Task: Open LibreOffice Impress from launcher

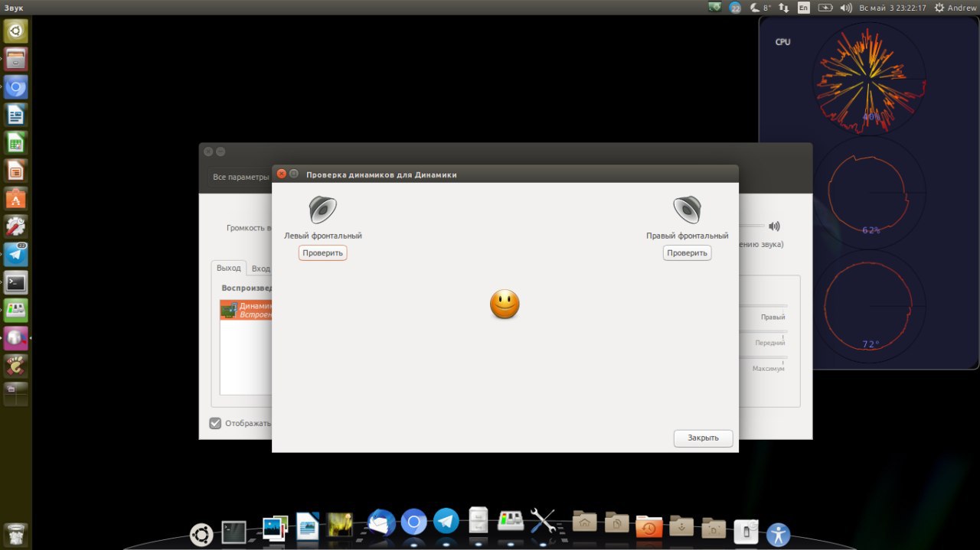Action: tap(16, 171)
